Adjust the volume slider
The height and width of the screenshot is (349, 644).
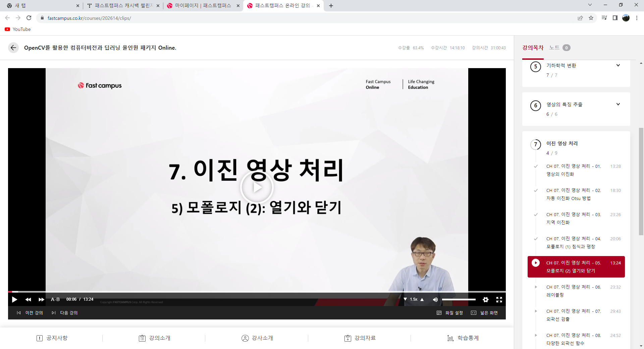[459, 299]
